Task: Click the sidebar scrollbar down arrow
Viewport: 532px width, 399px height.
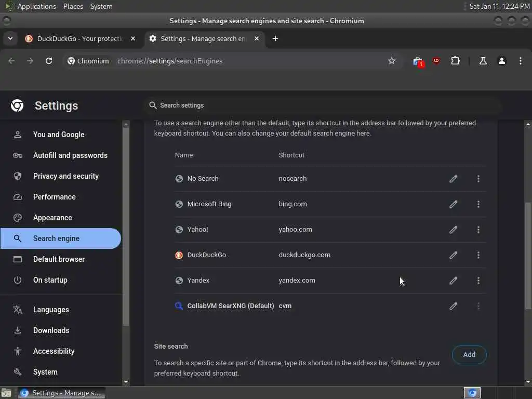Action: click(x=126, y=382)
